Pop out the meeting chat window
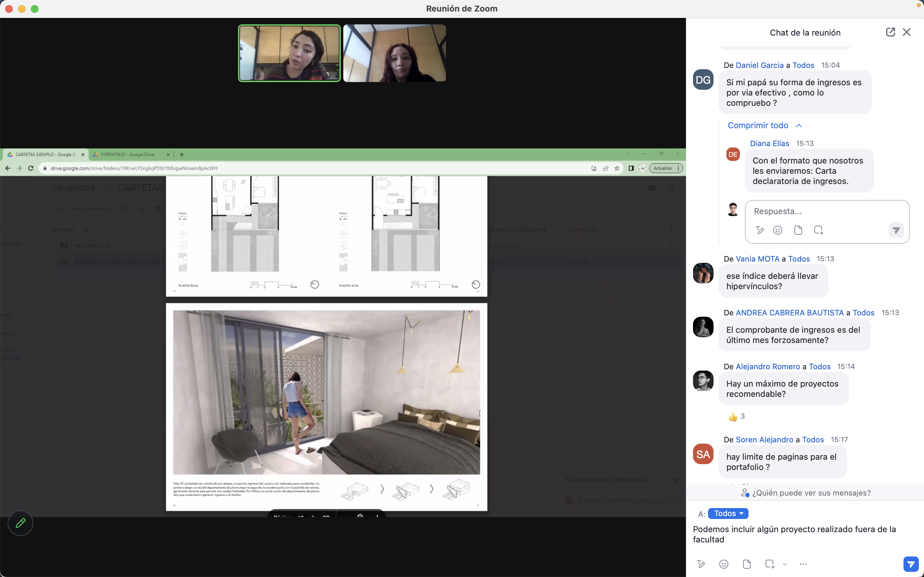 [890, 32]
